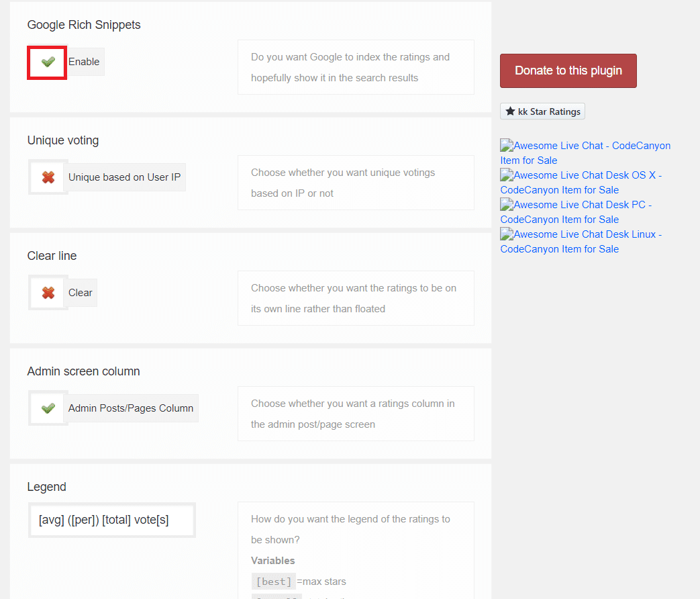The image size is (700, 599).
Task: Toggle the Unique voting red cross icon
Action: point(48,178)
